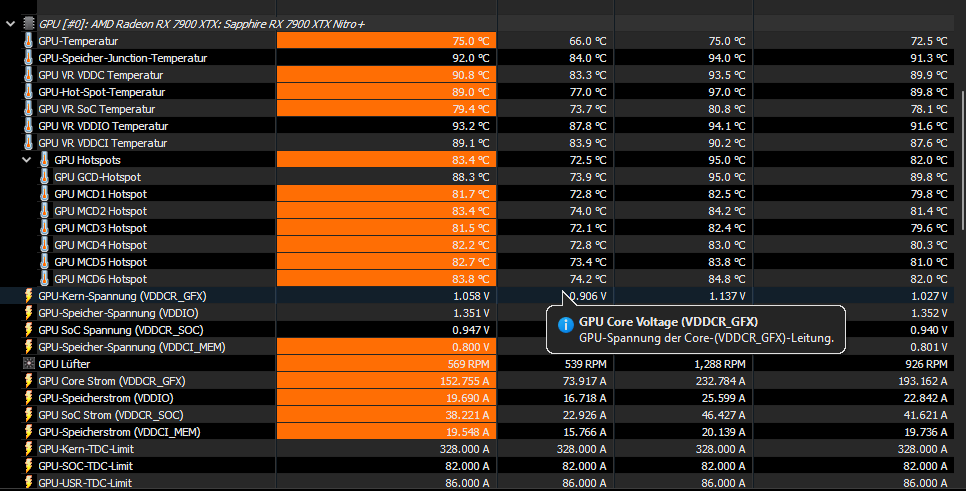Select the GPU Core Strom (VDDCR_GFX) label
Image resolution: width=966 pixels, height=491 pixels.
pyautogui.click(x=112, y=381)
